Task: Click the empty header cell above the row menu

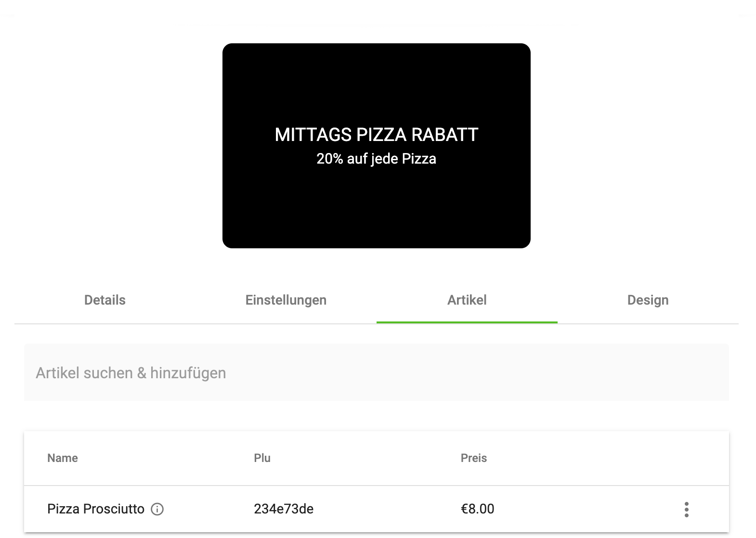Action: coord(686,458)
